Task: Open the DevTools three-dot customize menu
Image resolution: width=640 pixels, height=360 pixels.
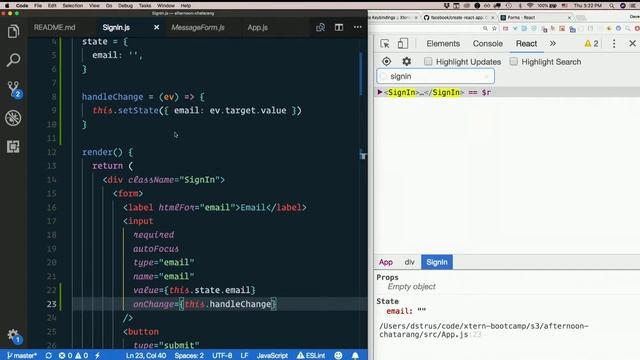Action: [614, 43]
